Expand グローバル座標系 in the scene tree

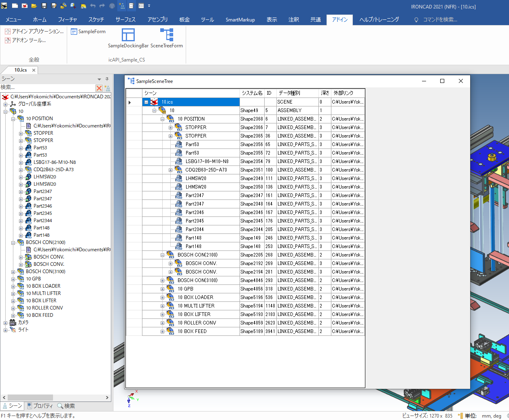(x=6, y=104)
